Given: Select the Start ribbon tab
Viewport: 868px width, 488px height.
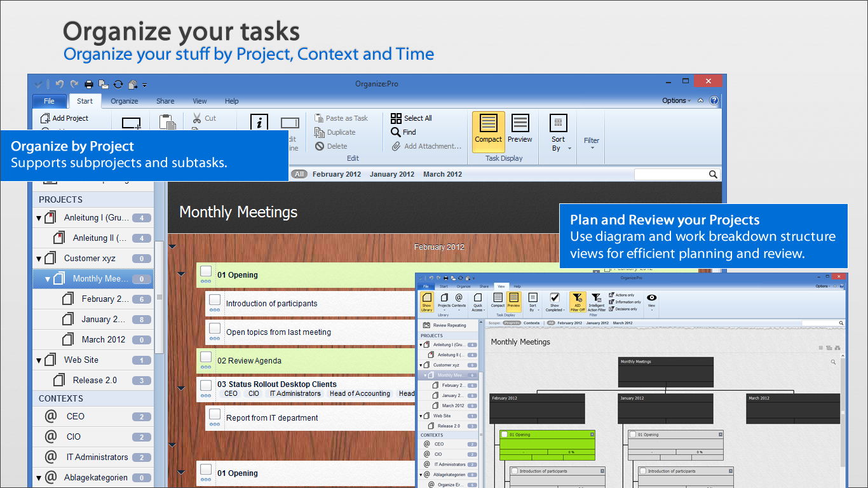Looking at the screenshot, I should tap(85, 101).
